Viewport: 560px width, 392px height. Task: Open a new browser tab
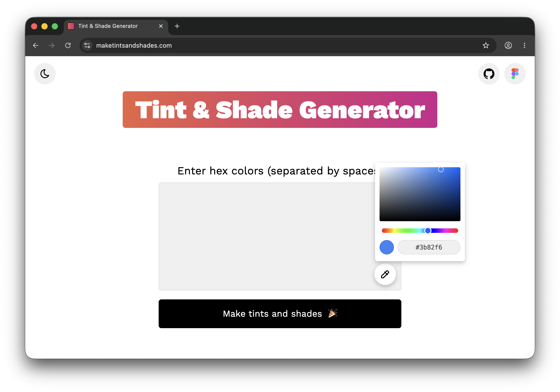pos(177,26)
